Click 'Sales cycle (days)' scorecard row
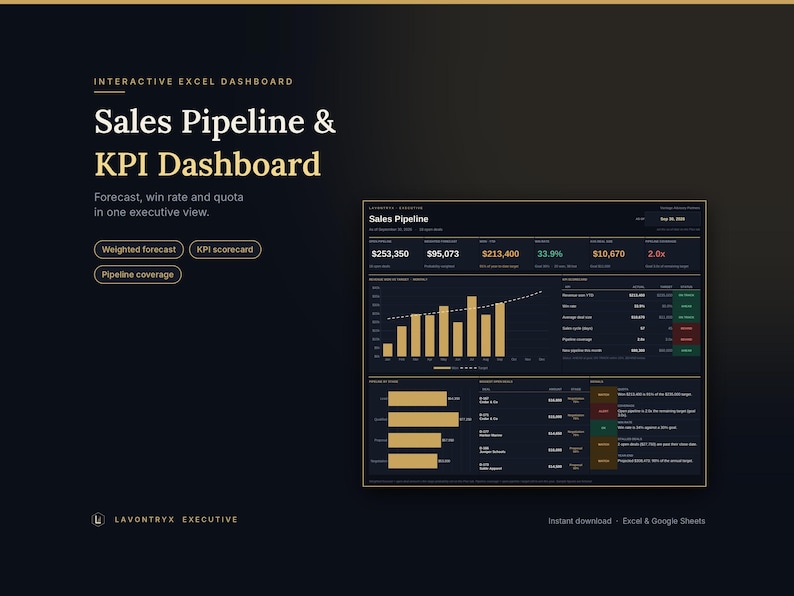The image size is (794, 596). pos(630,329)
